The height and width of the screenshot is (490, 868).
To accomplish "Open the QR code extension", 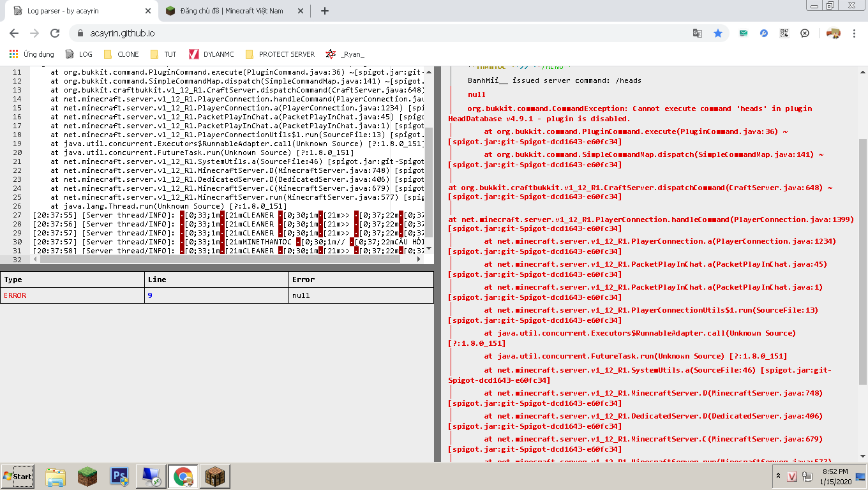I will [x=784, y=33].
